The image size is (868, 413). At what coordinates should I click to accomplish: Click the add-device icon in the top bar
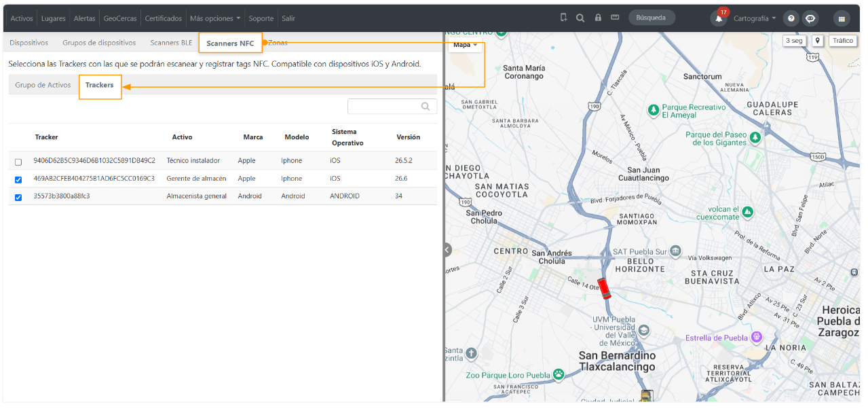[563, 18]
